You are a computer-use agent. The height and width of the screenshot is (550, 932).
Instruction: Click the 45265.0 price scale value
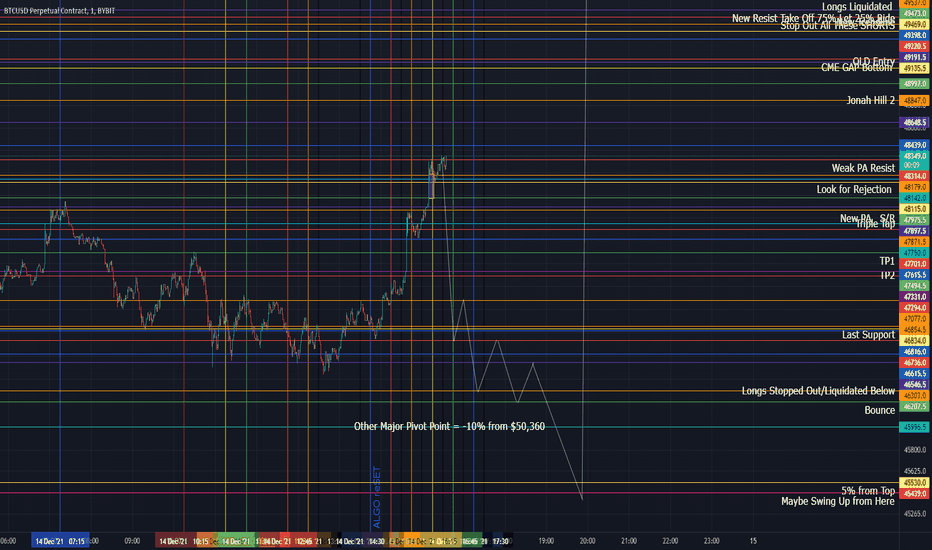point(914,514)
